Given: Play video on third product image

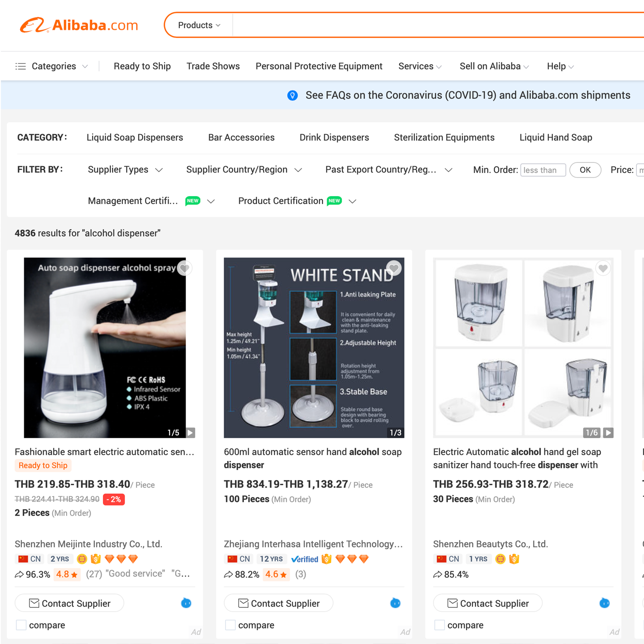Looking at the screenshot, I should 608,432.
